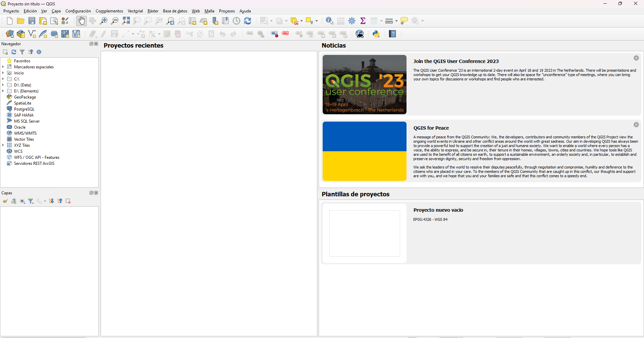The width and height of the screenshot is (644, 338).
Task: Open the Temporal Controller clock icon
Action: pos(236,21)
